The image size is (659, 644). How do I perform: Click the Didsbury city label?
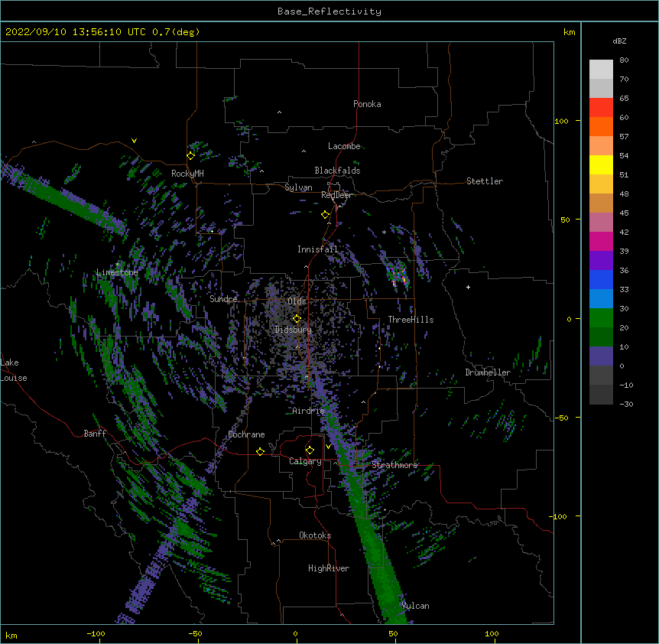point(294,330)
